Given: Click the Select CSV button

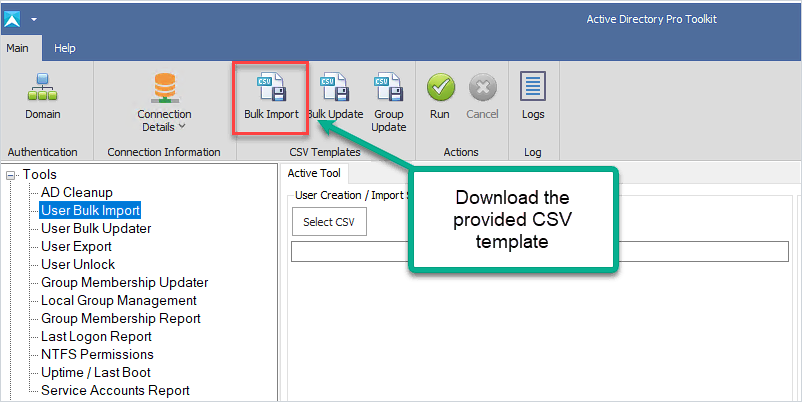Looking at the screenshot, I should [x=329, y=221].
